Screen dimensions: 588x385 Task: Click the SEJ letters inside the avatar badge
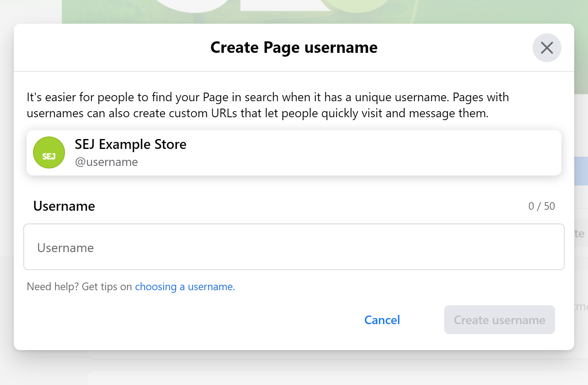pos(49,156)
